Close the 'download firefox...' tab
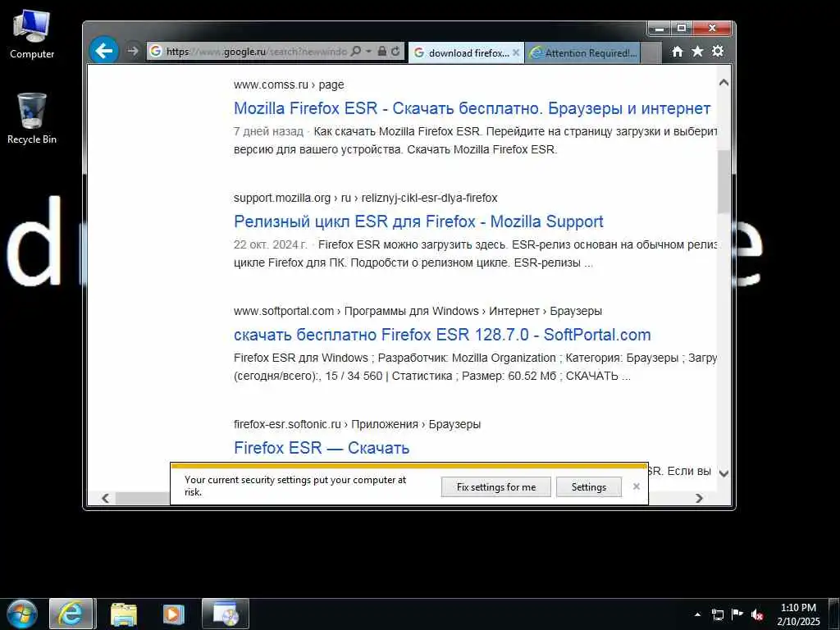The width and height of the screenshot is (840, 630). coord(515,52)
